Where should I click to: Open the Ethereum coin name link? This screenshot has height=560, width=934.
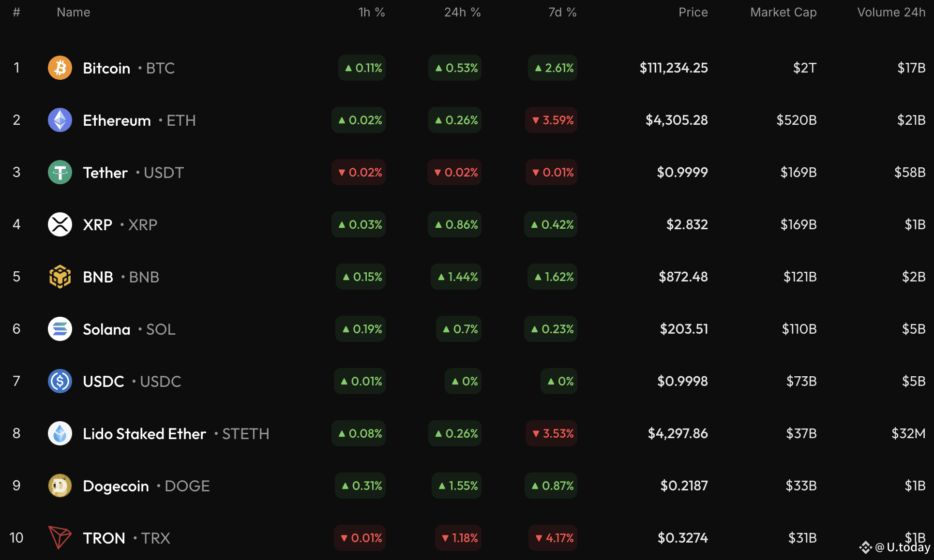(117, 120)
